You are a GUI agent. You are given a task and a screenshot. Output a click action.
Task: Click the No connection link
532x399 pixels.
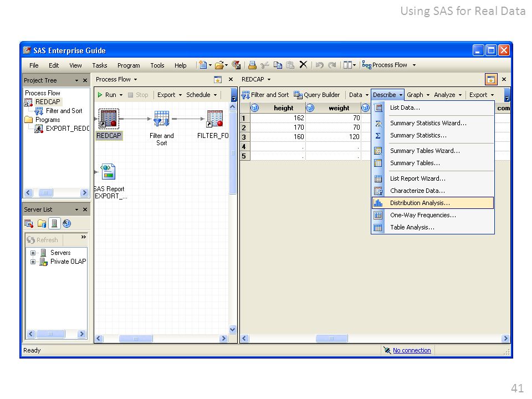tap(412, 350)
